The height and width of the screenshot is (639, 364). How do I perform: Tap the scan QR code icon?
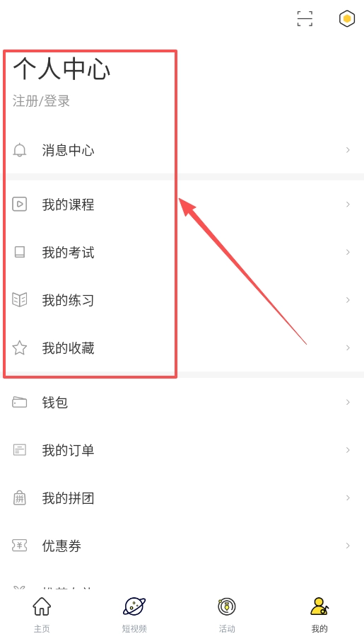pos(305,18)
